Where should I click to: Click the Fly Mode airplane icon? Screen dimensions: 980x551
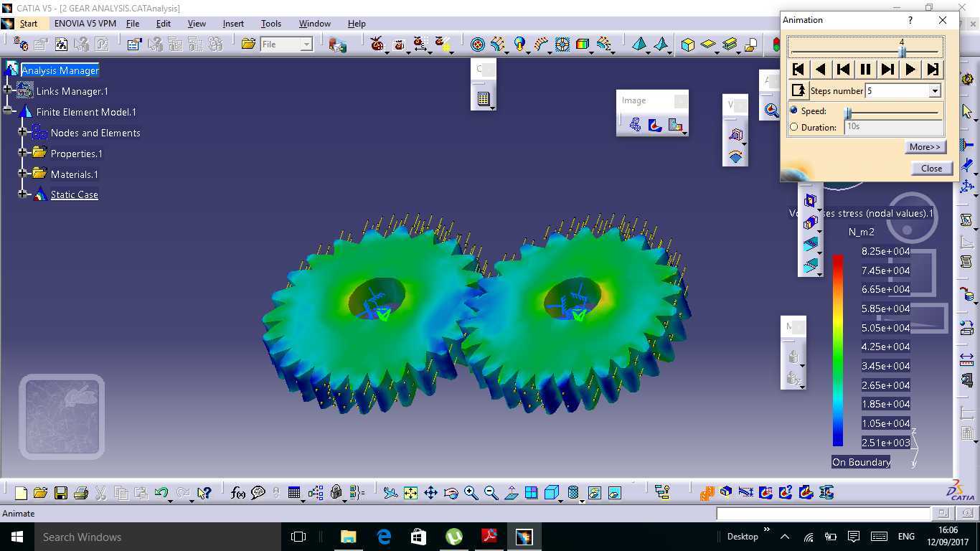click(390, 493)
